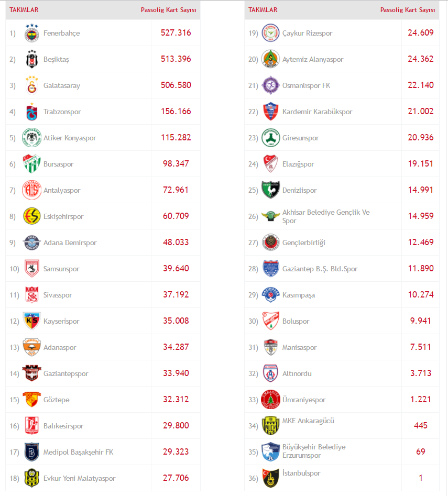Viewport: 448px width, 496px height.
Task: Open the Çaykur Rizespor team link
Action: click(307, 33)
